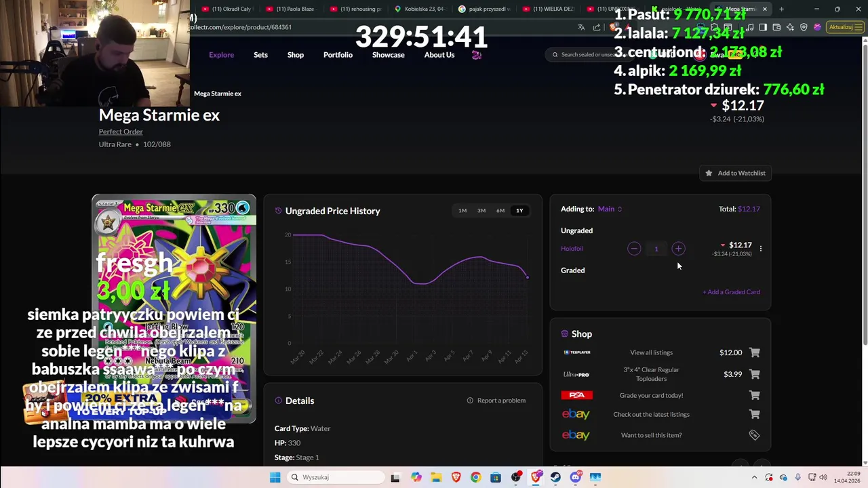The image size is (868, 488).
Task: Select the 1M price history range
Action: 462,211
